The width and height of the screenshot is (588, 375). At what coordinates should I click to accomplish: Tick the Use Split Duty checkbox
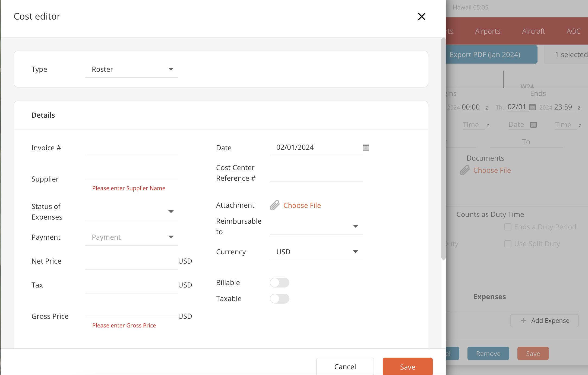click(508, 244)
